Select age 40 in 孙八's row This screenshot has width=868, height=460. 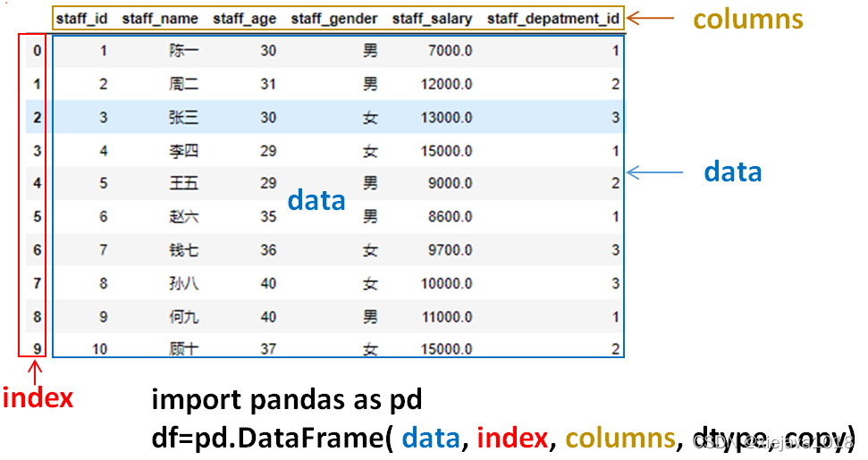coord(268,283)
